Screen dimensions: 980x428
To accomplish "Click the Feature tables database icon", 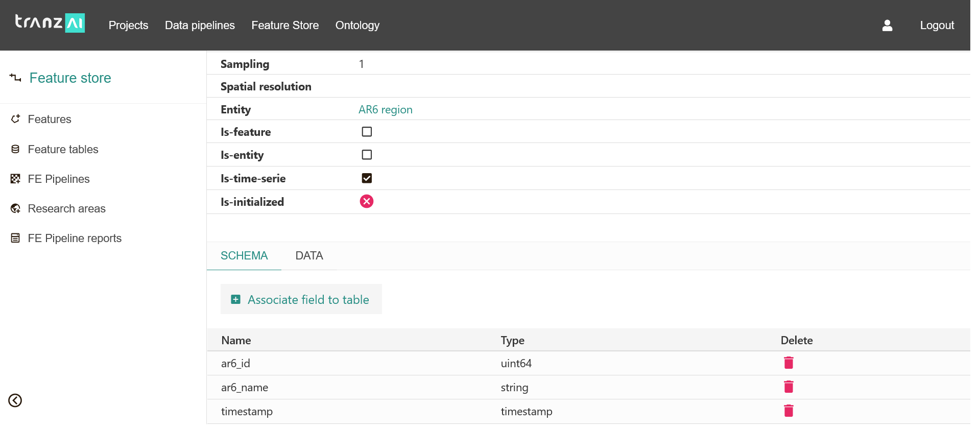I will (x=15, y=149).
